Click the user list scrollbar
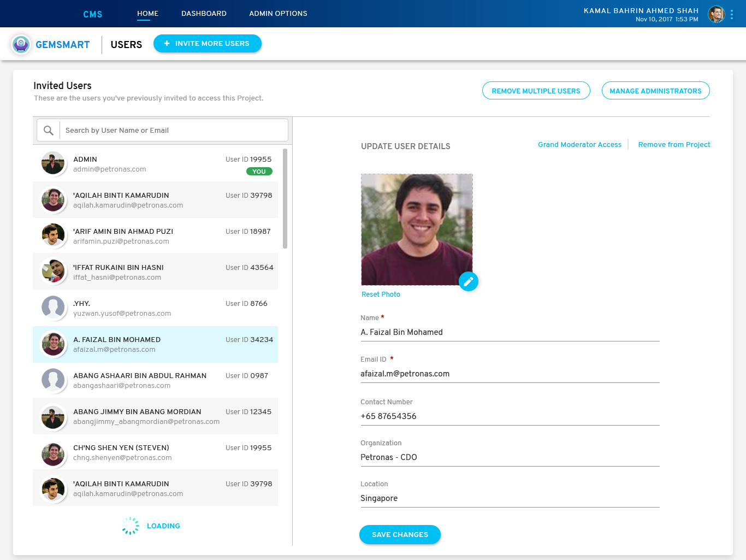This screenshot has width=746, height=560. coord(285,199)
